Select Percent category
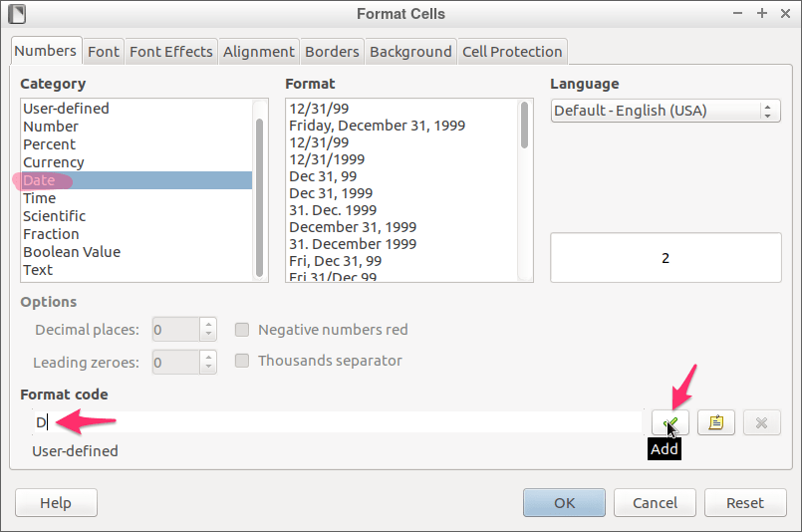This screenshot has width=802, height=532. click(137, 144)
